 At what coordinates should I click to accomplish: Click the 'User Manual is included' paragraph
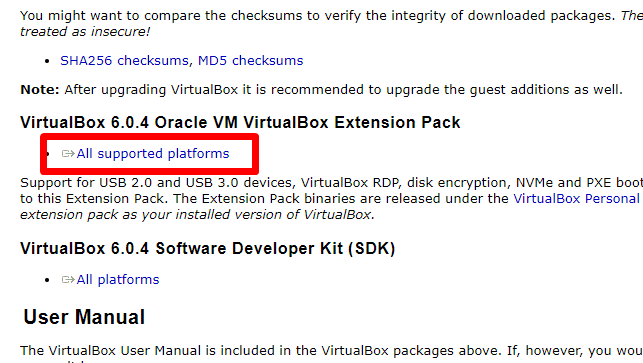pos(331,351)
